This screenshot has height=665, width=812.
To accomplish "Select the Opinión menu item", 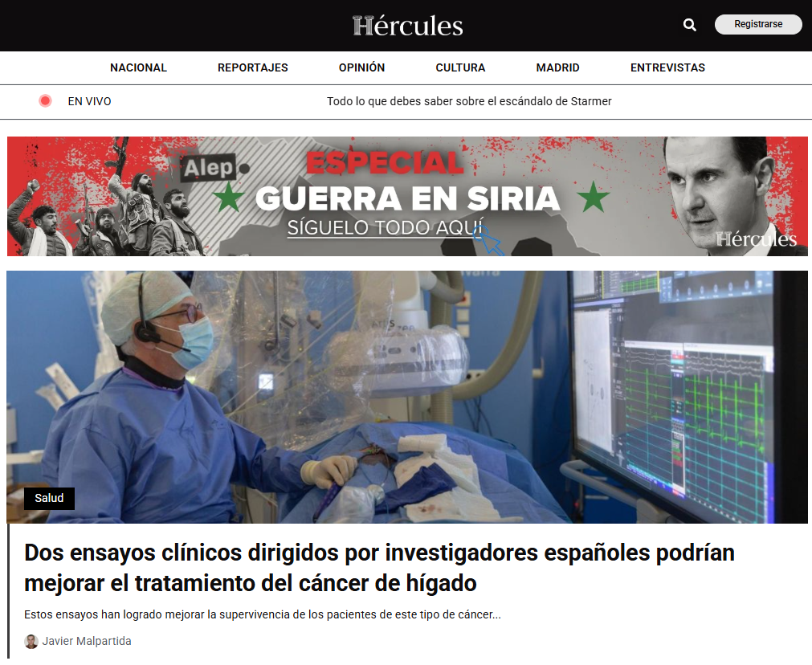I will [361, 67].
